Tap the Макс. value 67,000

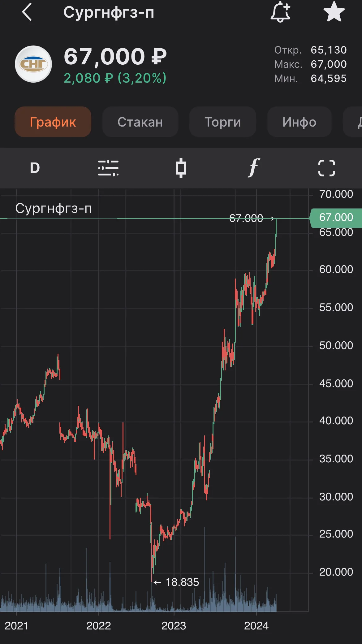[x=329, y=64]
